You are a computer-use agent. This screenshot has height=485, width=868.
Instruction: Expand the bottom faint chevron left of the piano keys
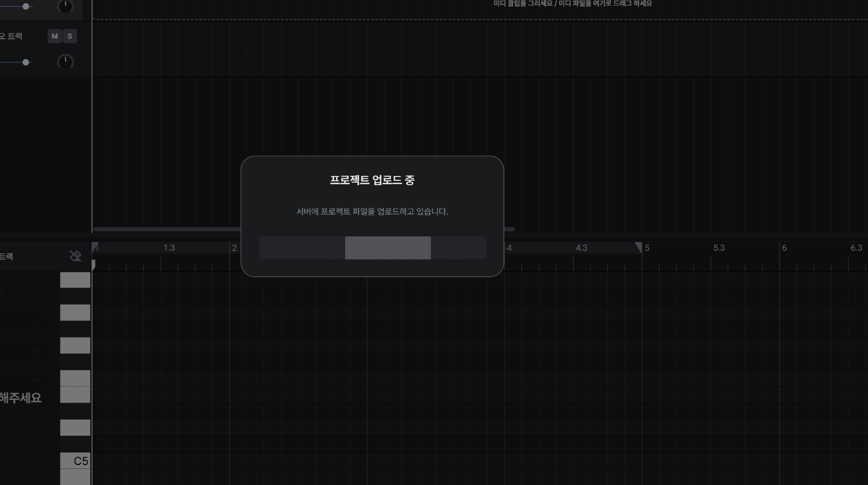pos(37,380)
